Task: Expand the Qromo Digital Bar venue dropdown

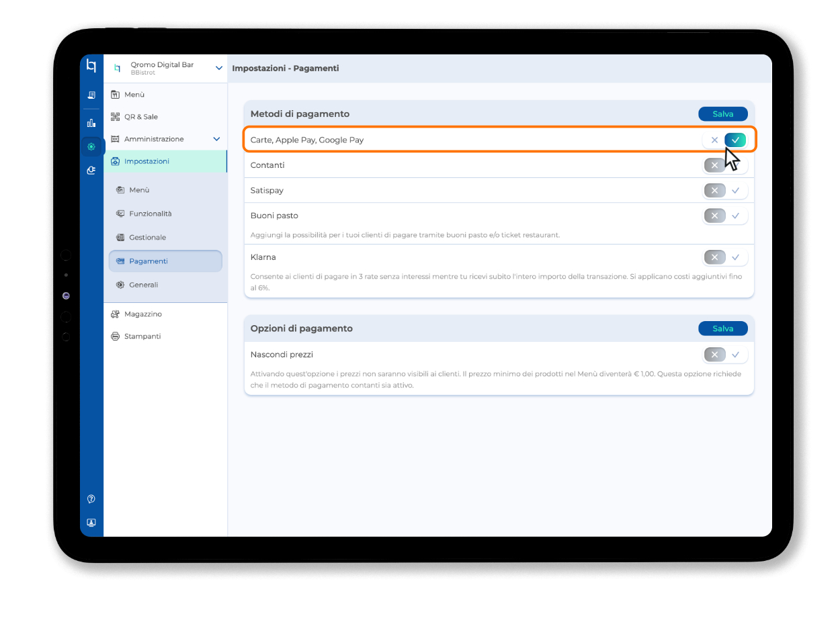Action: (219, 68)
